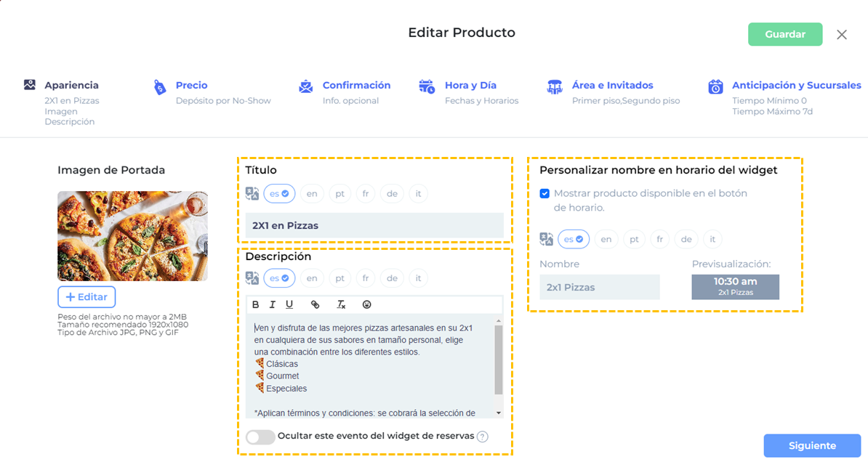Toggle Ocultar este evento del widget switch
Screen dimensions: 868x470
[260, 437]
